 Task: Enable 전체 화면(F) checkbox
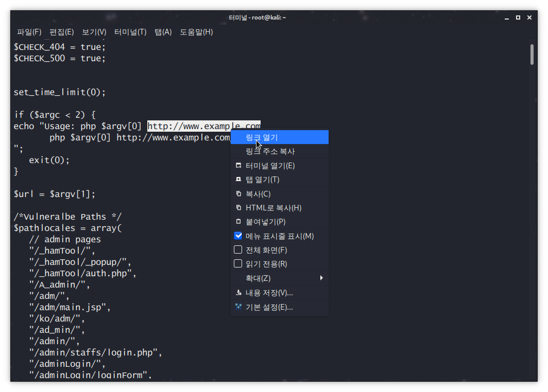pos(238,250)
